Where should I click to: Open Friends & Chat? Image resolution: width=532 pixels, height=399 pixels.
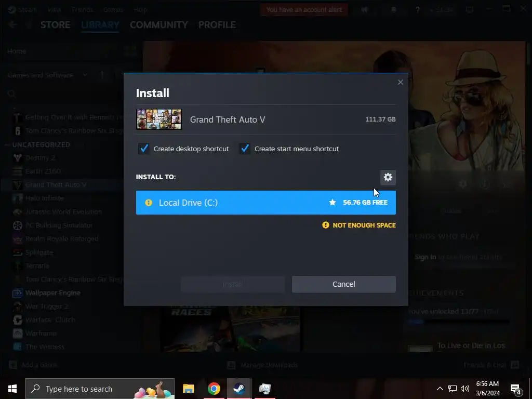pos(491,365)
